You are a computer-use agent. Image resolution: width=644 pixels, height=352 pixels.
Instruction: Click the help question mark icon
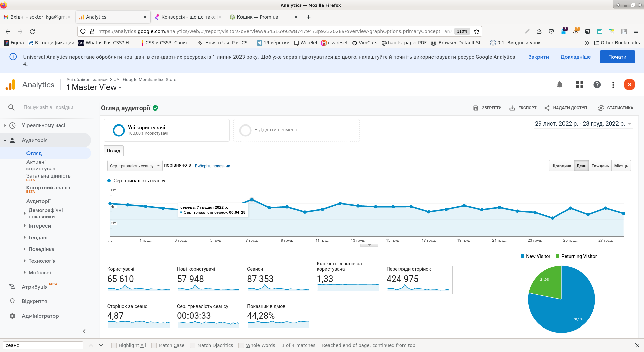click(597, 85)
